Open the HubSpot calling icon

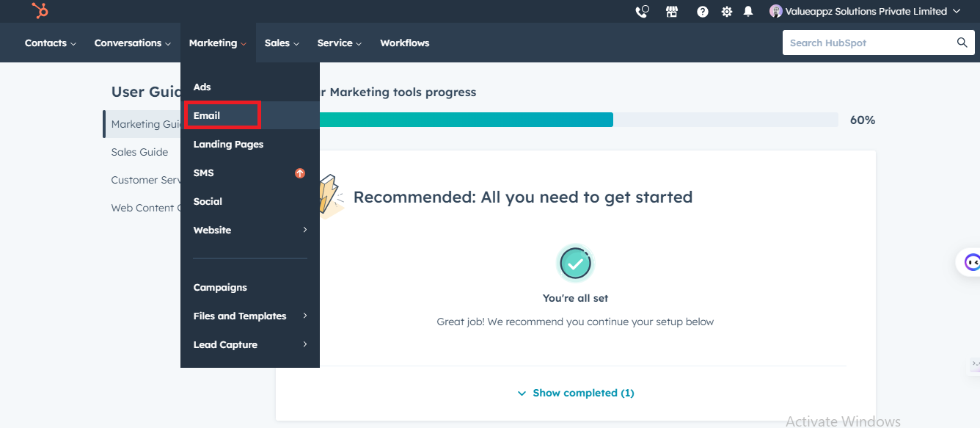pos(641,11)
